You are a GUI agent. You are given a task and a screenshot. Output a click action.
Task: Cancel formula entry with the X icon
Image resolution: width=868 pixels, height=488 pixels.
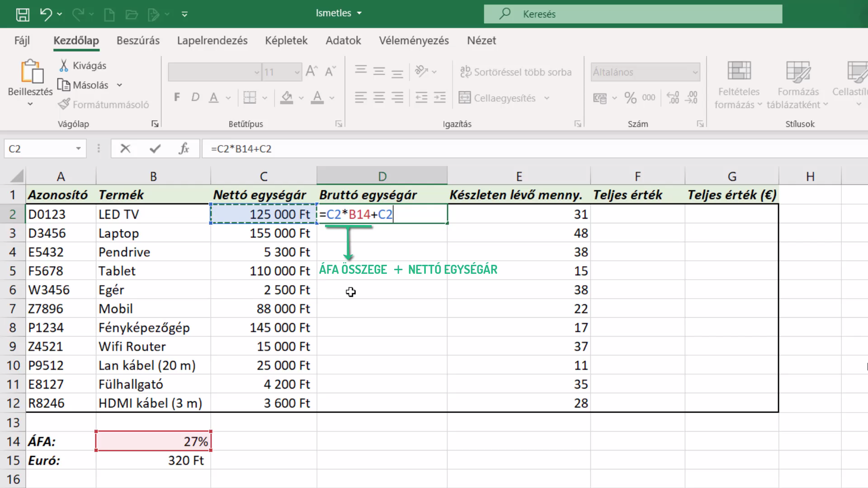coord(125,149)
